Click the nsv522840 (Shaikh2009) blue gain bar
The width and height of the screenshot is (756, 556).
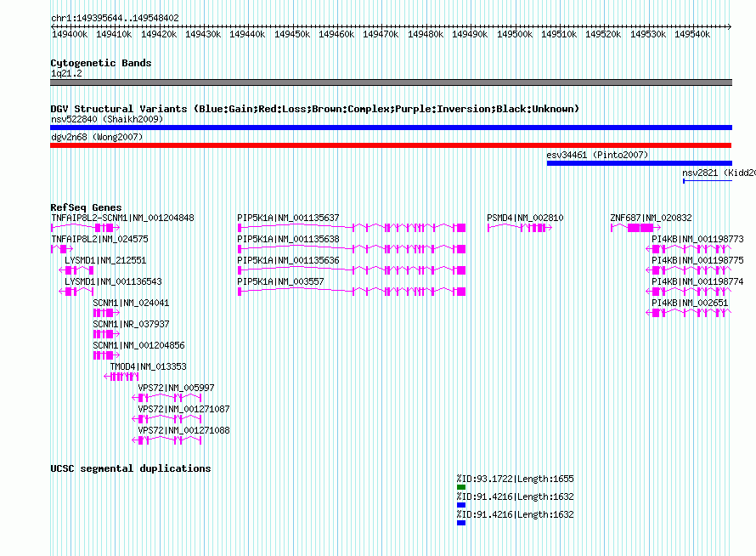tap(391, 128)
